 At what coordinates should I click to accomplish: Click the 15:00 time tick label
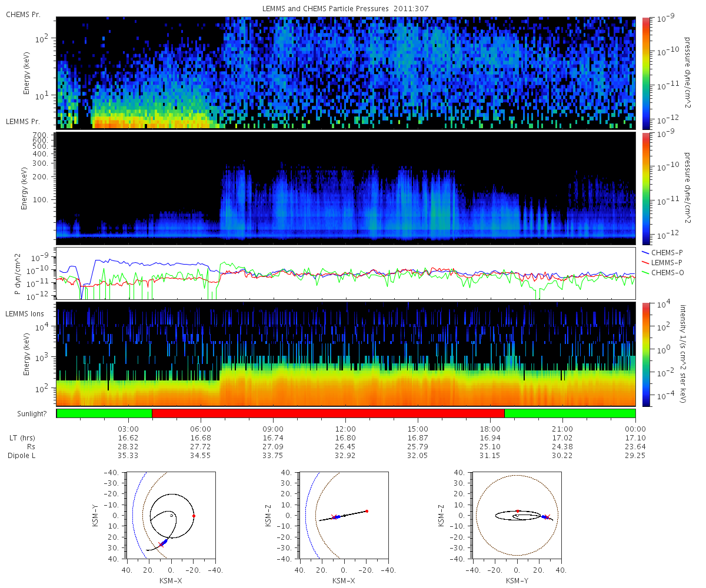click(418, 429)
